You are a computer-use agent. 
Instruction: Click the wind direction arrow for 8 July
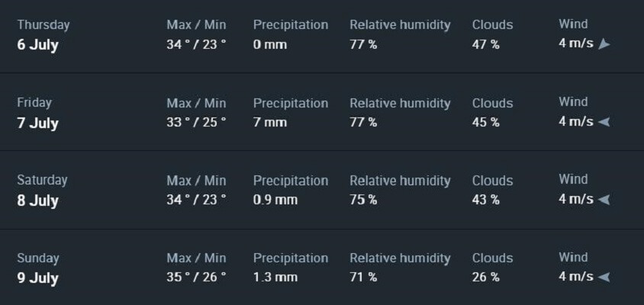[x=604, y=200]
